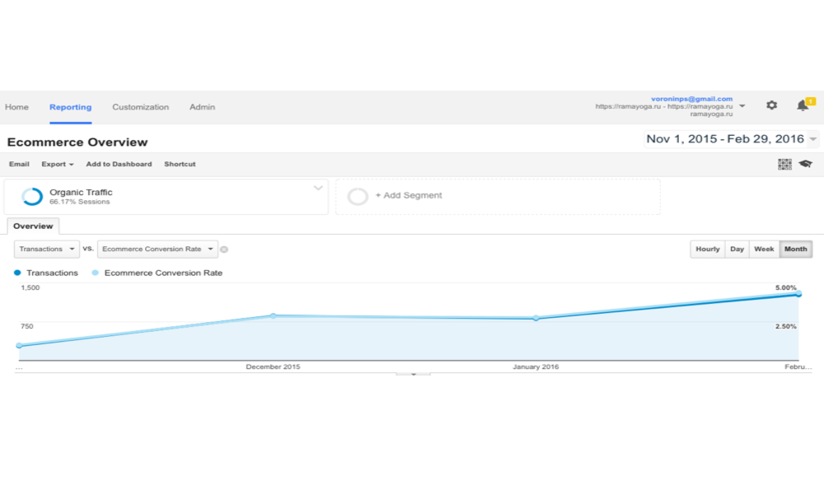The width and height of the screenshot is (824, 504).
Task: Open the Export dropdown menu
Action: 58,164
